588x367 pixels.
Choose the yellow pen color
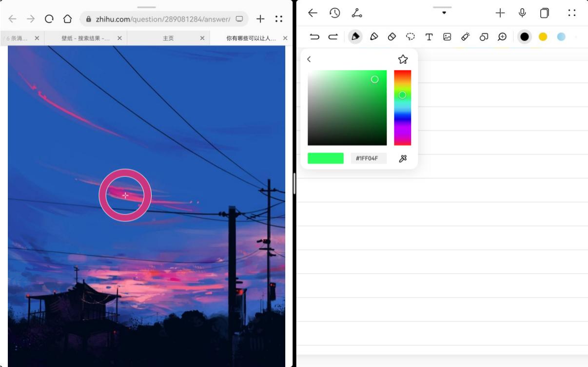point(543,37)
